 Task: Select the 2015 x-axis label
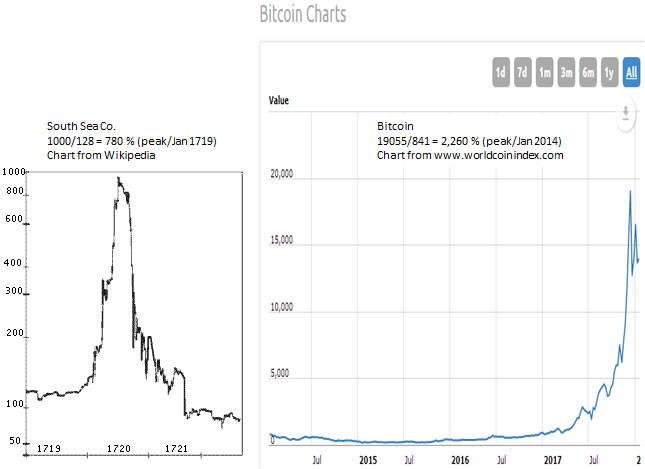tap(366, 461)
